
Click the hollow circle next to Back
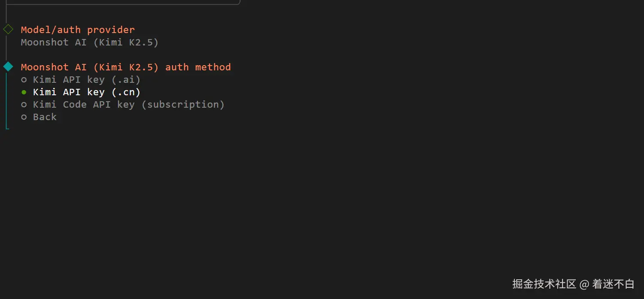pos(24,117)
